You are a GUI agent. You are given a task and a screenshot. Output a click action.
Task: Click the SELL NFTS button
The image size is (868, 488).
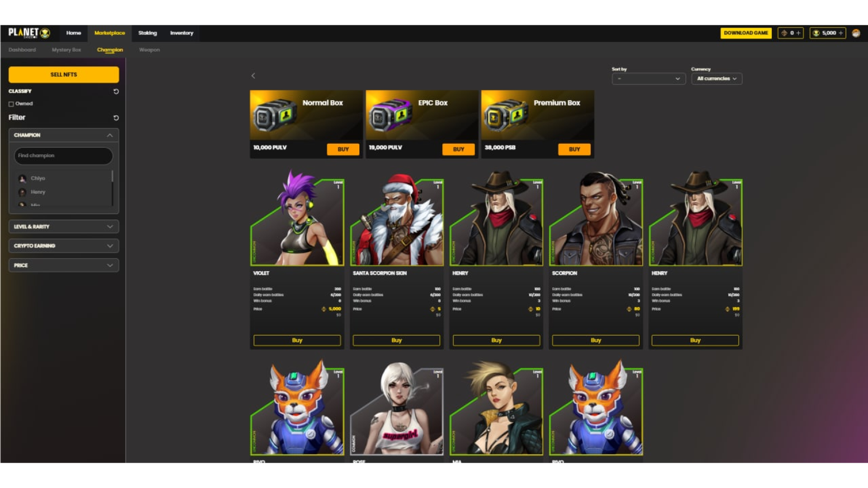click(x=63, y=75)
